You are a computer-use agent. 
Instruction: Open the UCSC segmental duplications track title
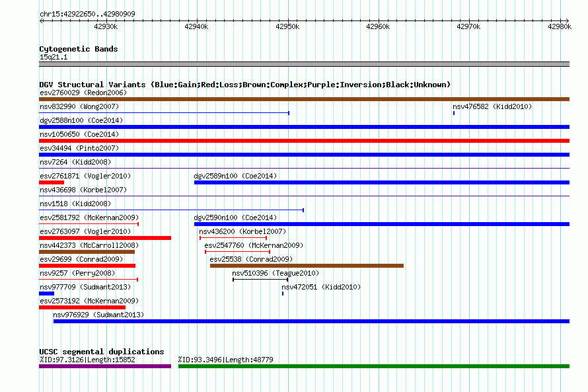pyautogui.click(x=102, y=352)
